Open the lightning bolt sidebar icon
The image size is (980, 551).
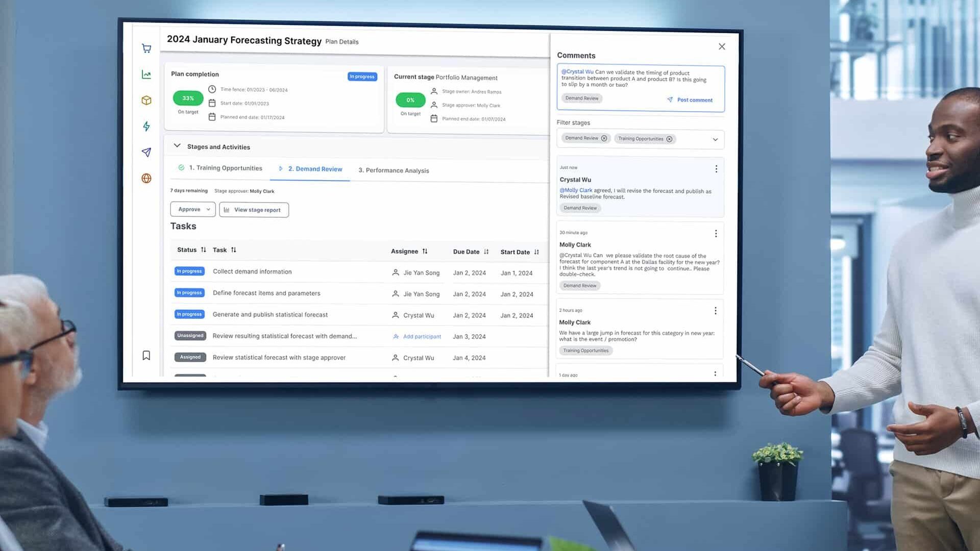point(146,126)
